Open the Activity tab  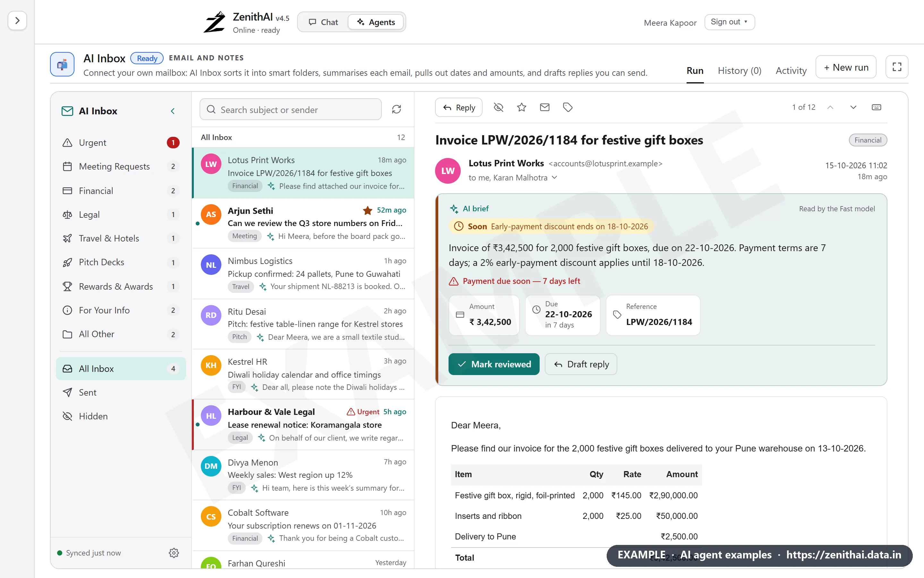pyautogui.click(x=791, y=71)
